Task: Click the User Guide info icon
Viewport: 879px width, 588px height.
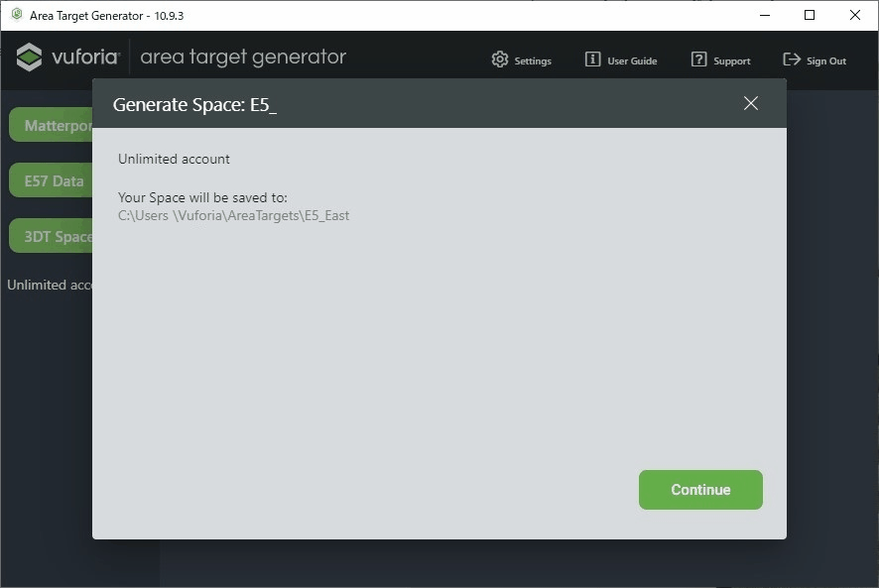Action: [x=592, y=59]
